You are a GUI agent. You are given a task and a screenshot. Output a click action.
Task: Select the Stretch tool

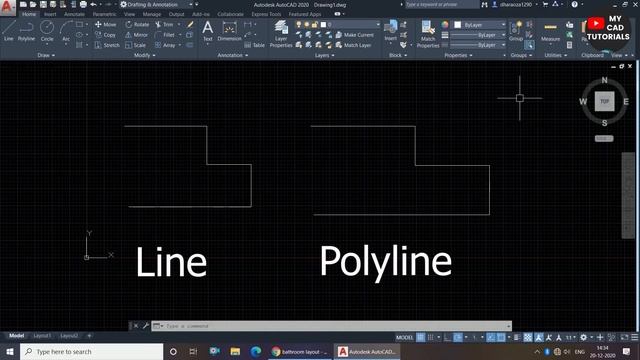click(107, 45)
